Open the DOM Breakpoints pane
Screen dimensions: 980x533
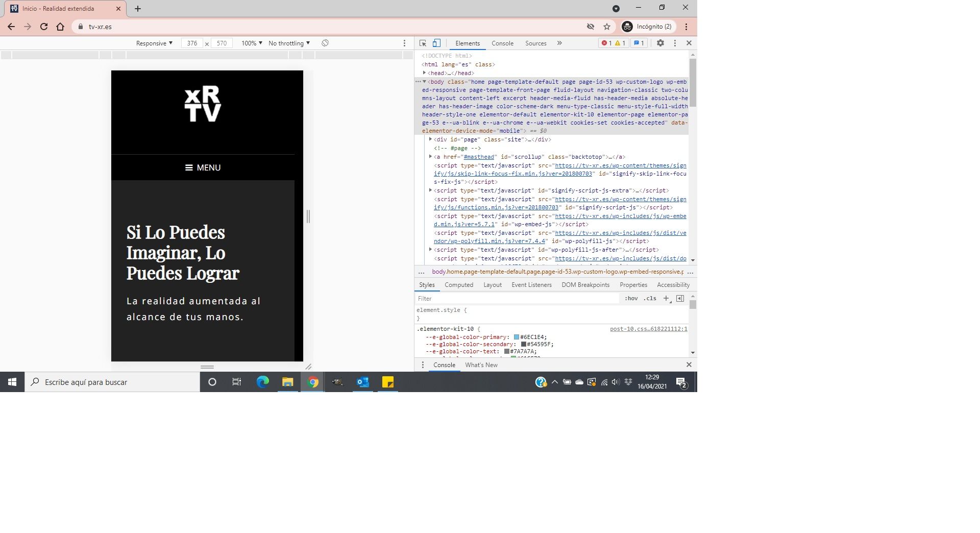coord(585,285)
